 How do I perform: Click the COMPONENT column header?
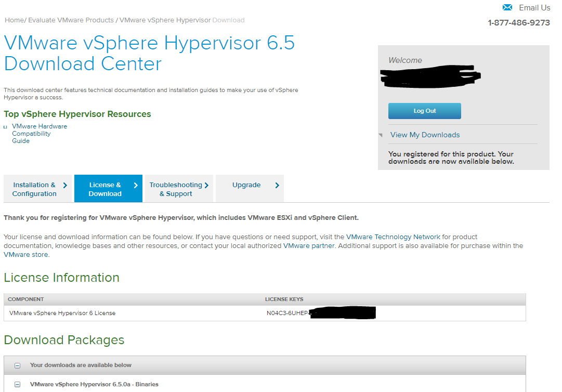26,299
